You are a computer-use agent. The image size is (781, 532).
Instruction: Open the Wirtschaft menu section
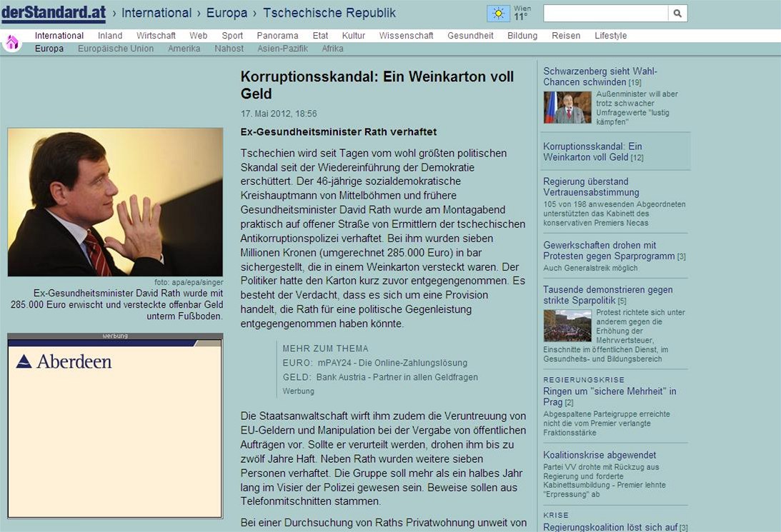pyautogui.click(x=156, y=36)
